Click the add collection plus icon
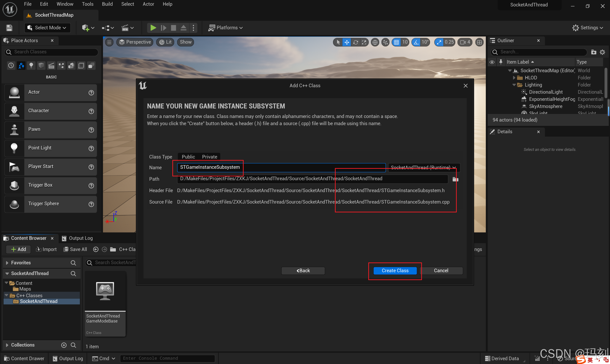 tap(64, 345)
